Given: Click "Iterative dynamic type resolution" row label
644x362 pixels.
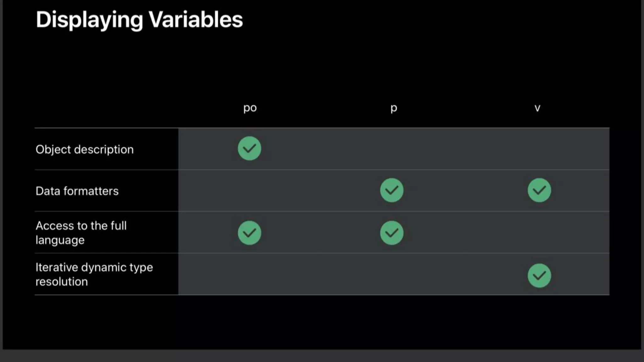Looking at the screenshot, I should tap(94, 274).
